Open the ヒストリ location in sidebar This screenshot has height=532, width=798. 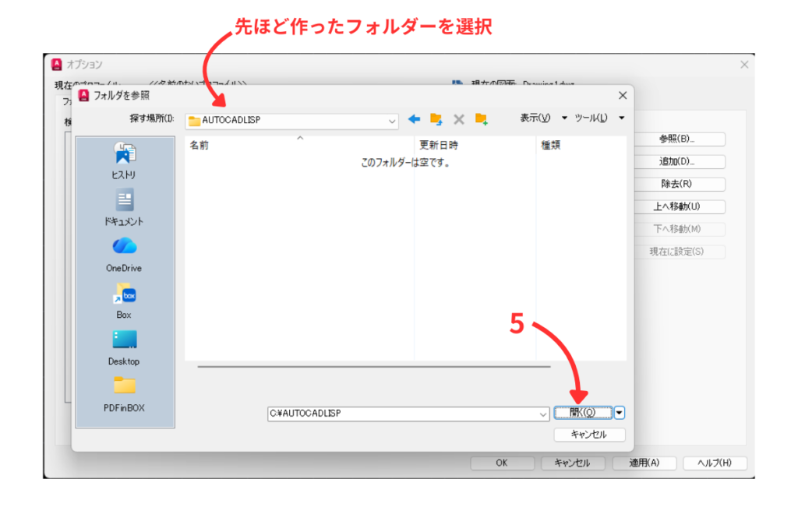[x=124, y=160]
